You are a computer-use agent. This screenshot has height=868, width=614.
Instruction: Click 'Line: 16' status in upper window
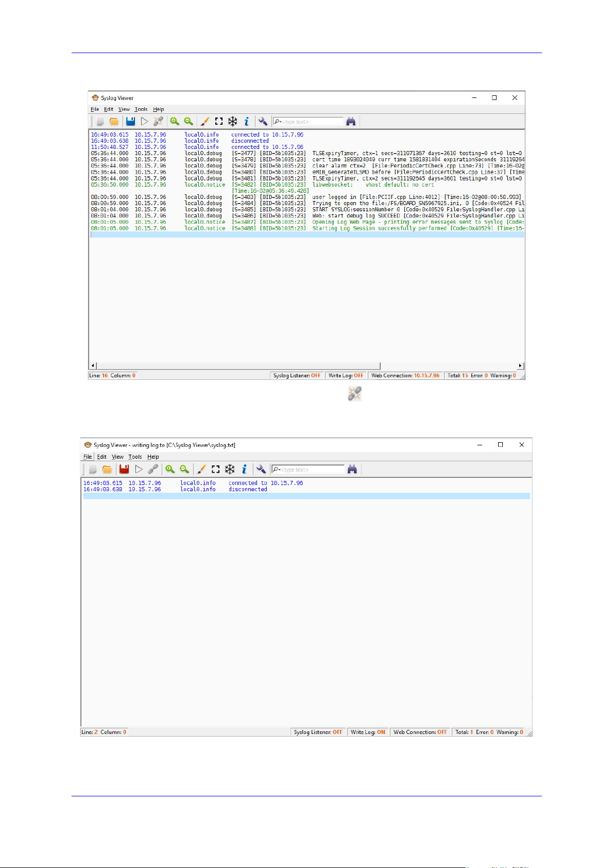pyautogui.click(x=98, y=376)
